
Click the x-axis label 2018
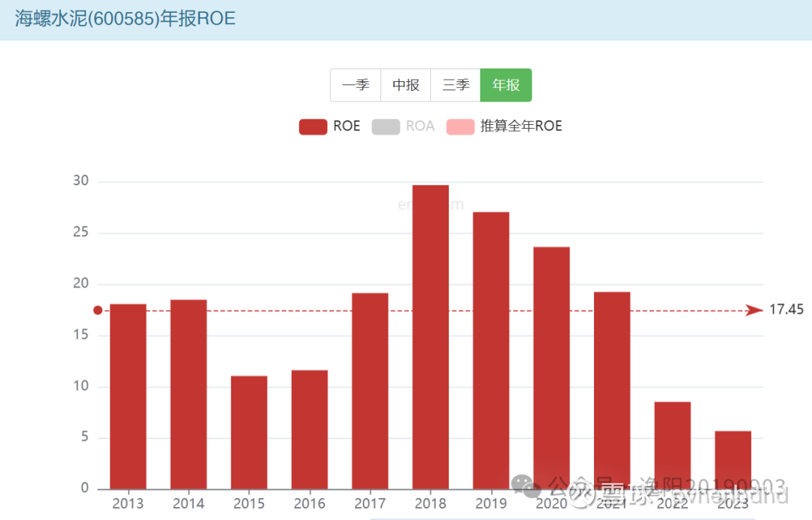click(x=430, y=503)
